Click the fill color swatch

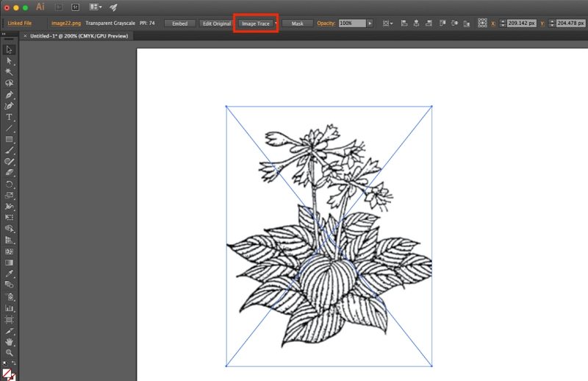click(x=8, y=373)
